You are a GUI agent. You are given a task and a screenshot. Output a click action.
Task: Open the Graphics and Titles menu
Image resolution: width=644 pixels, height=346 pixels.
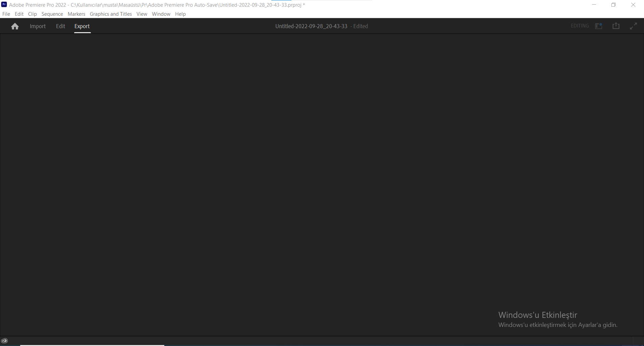point(111,14)
